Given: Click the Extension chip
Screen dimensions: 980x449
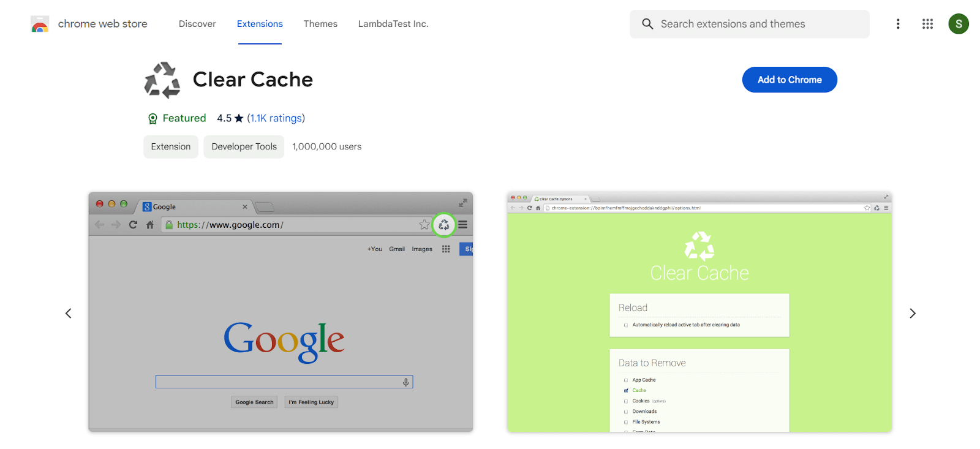Looking at the screenshot, I should (x=171, y=146).
